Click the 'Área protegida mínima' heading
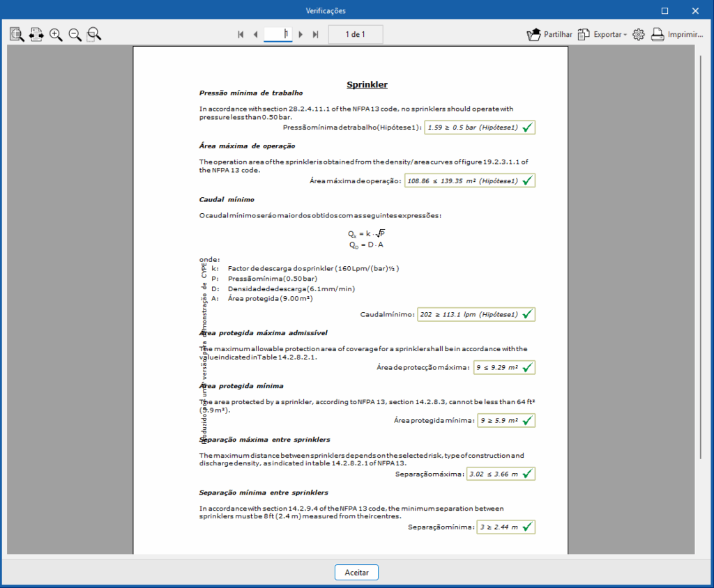This screenshot has height=588, width=714. 241,386
